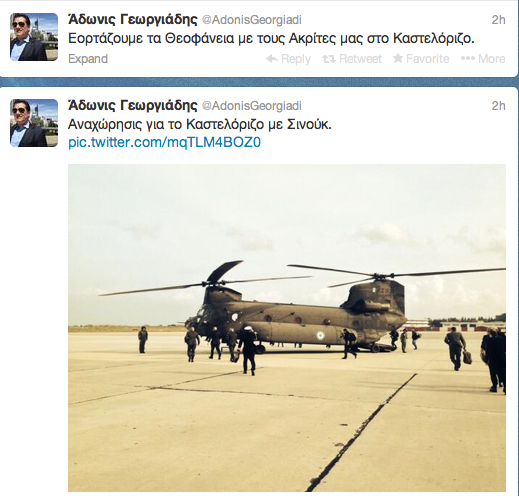
Task: Click the Reply text label
Action: 296,59
